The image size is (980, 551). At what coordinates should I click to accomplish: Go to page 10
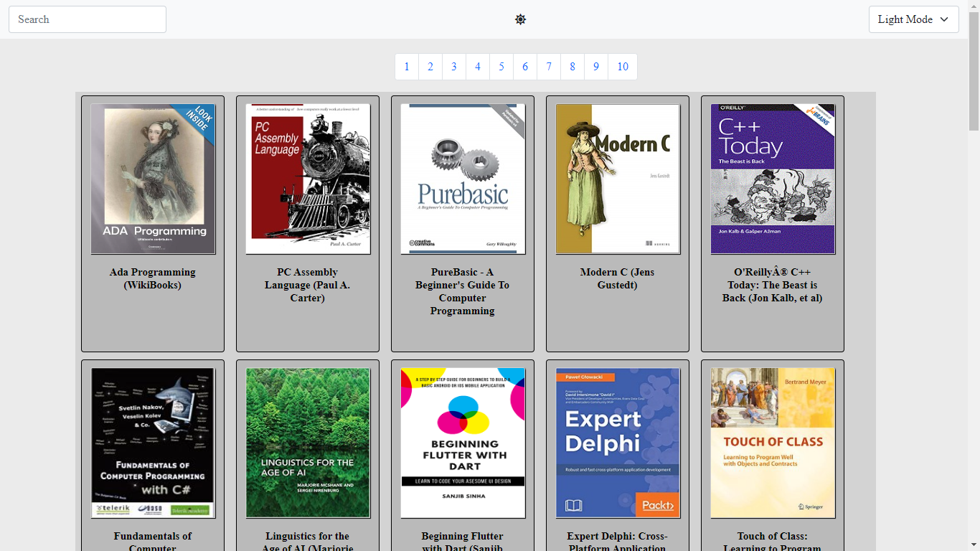[x=623, y=67]
